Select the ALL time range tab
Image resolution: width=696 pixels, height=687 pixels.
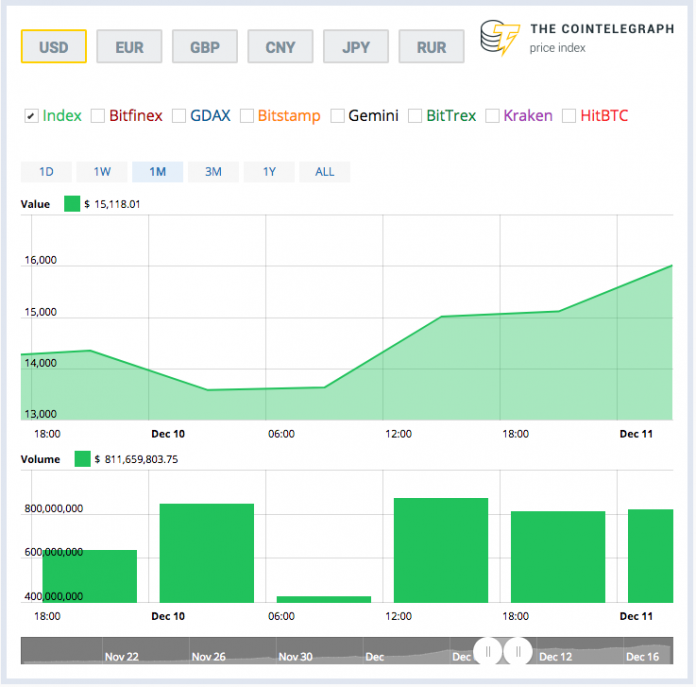click(324, 171)
